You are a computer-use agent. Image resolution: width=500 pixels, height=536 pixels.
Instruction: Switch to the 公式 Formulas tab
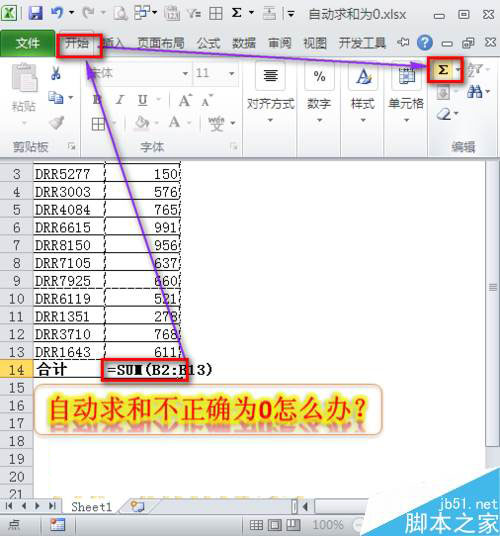[x=208, y=43]
